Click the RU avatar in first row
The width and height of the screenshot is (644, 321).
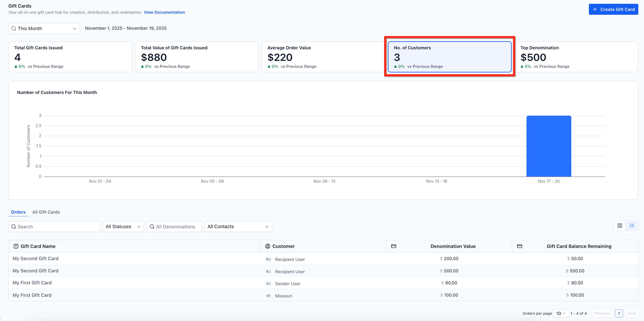[268, 259]
